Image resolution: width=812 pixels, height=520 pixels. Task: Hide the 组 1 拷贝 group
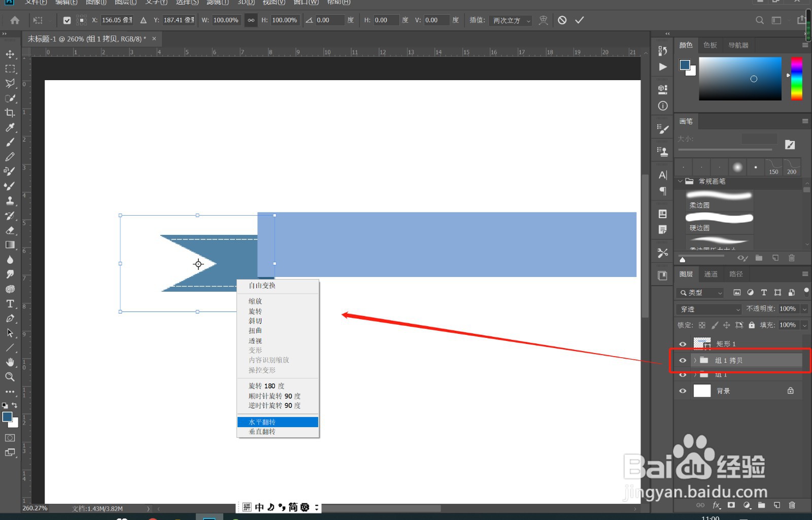coord(683,360)
